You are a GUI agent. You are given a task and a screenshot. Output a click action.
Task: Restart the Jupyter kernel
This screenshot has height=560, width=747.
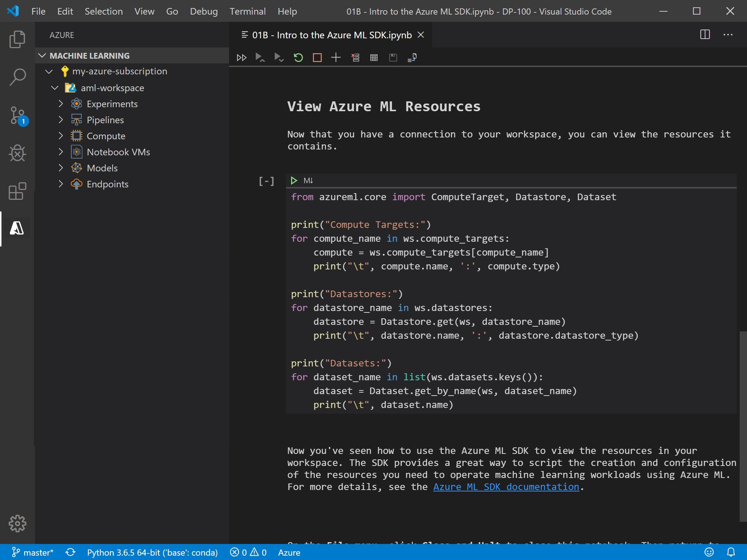(x=298, y=58)
